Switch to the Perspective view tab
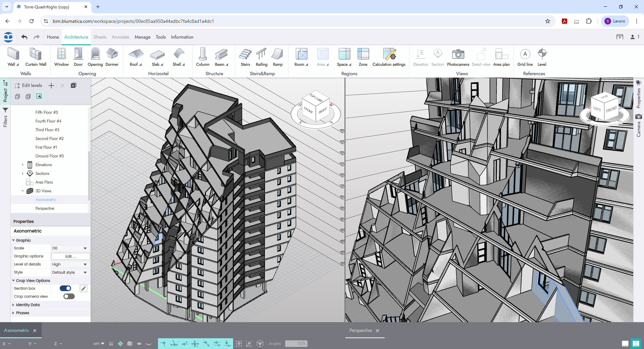The height and width of the screenshot is (349, 644). click(361, 331)
